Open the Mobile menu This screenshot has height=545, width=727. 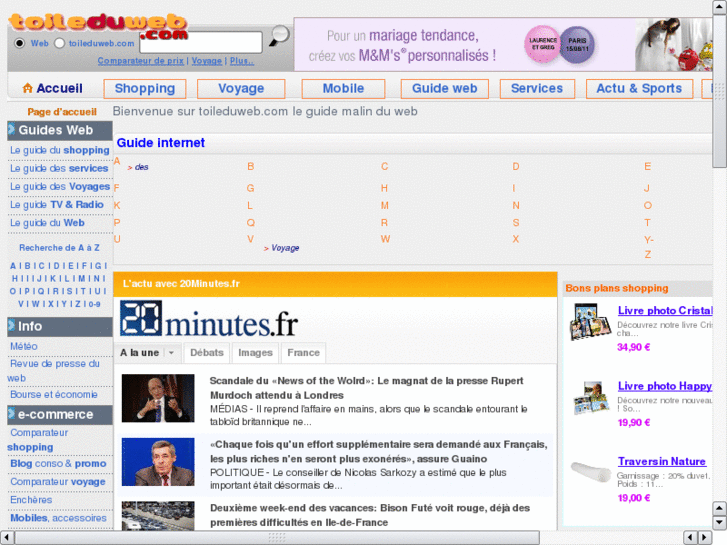coord(344,89)
